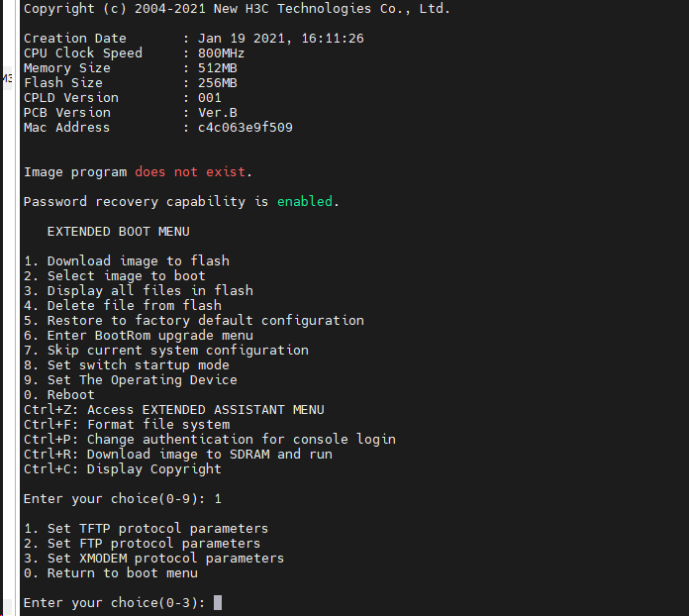
Task: Click the 'EXTENDED BOOT MENU' heading text
Action: coord(118,231)
